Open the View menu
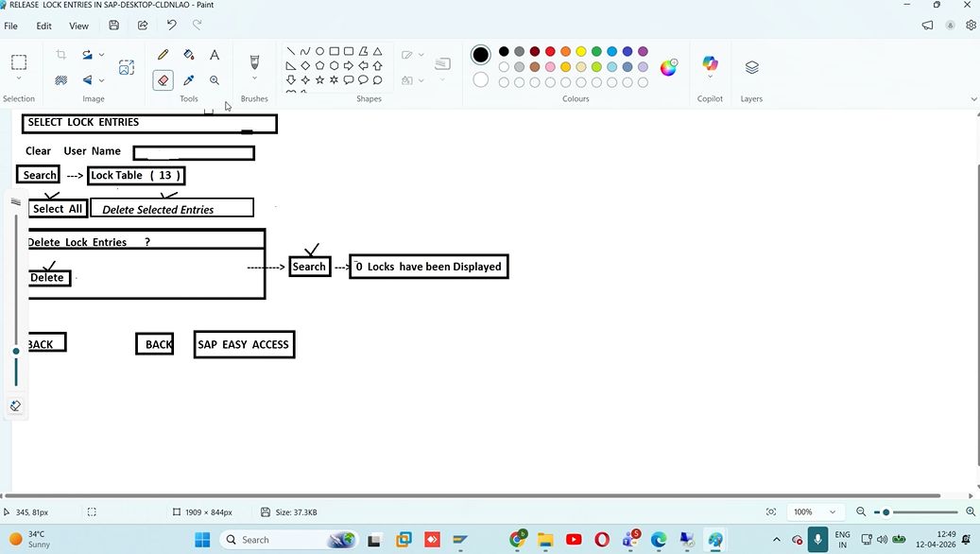 tap(79, 26)
